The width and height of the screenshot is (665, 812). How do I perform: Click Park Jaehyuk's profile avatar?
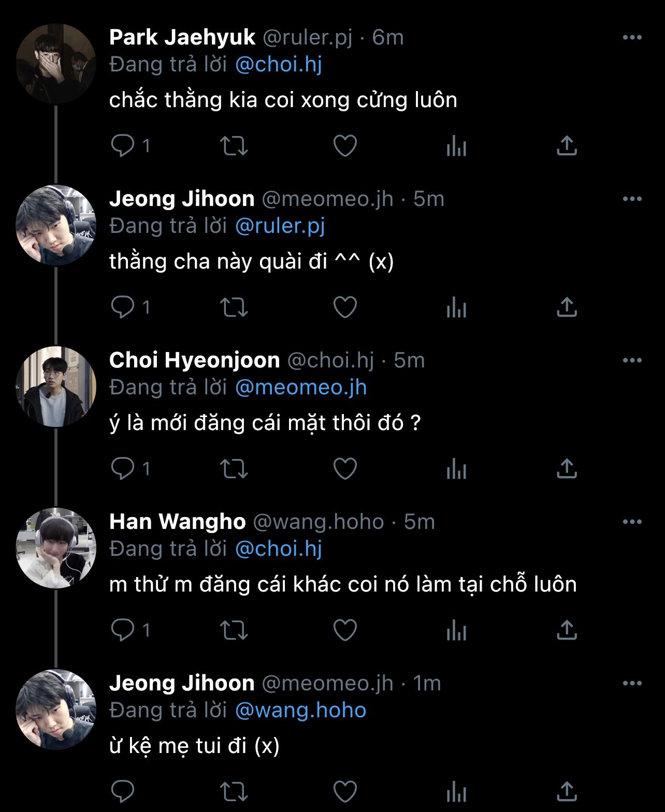(x=56, y=64)
